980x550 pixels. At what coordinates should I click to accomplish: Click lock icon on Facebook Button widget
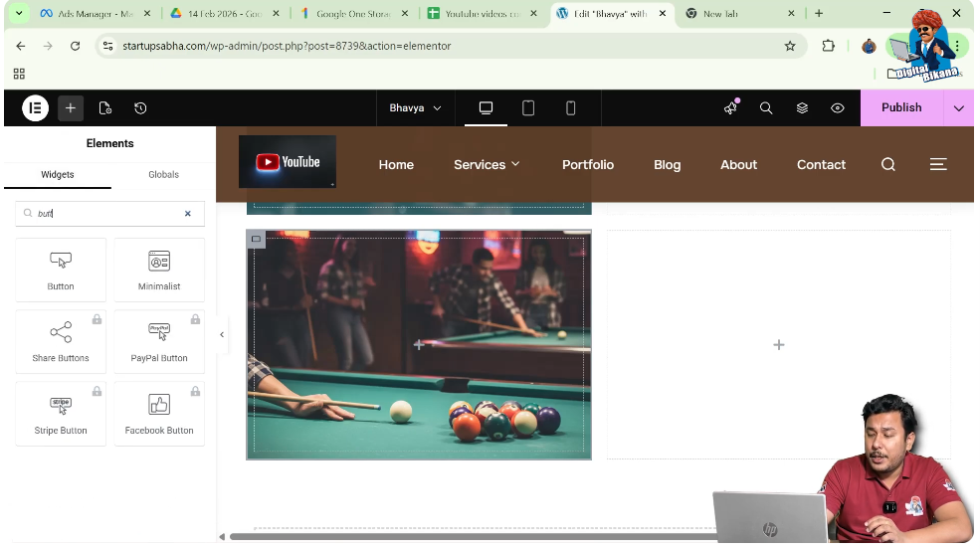tap(196, 391)
